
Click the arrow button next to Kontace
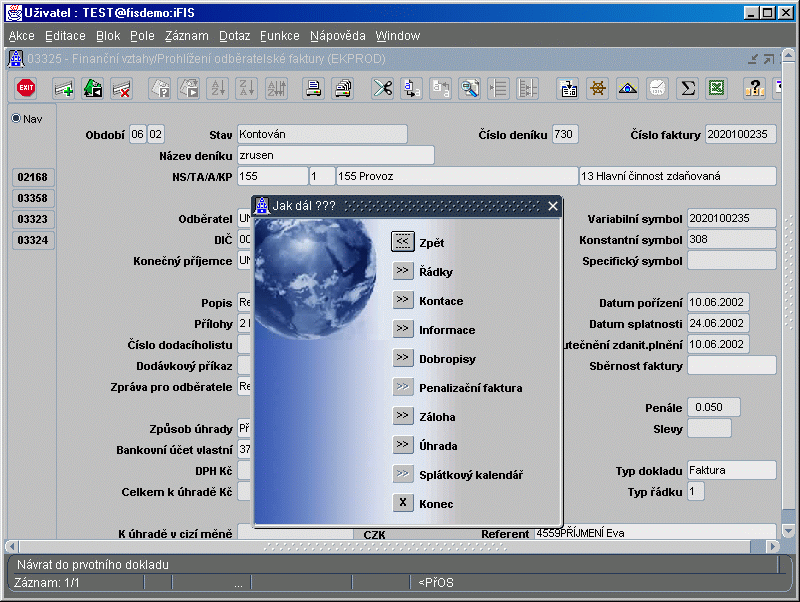click(x=403, y=300)
